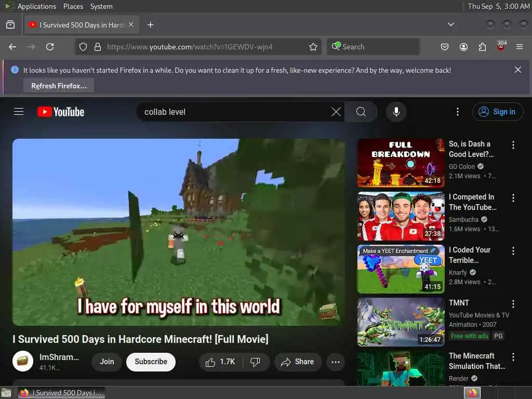This screenshot has height=399, width=532.
Task: Dislike the video with thumbs down
Action: coord(256,362)
